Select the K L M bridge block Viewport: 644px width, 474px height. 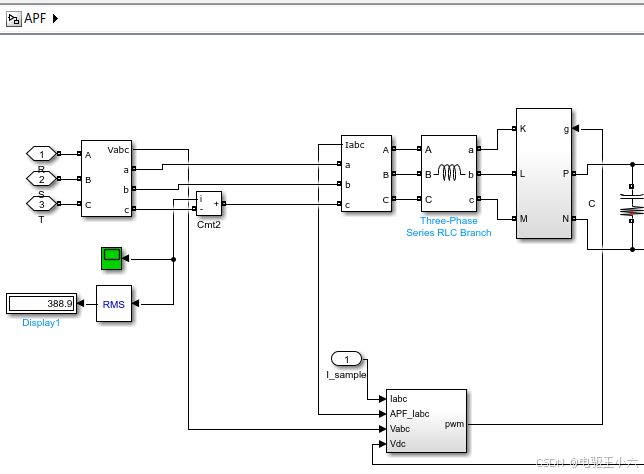pyautogui.click(x=544, y=173)
